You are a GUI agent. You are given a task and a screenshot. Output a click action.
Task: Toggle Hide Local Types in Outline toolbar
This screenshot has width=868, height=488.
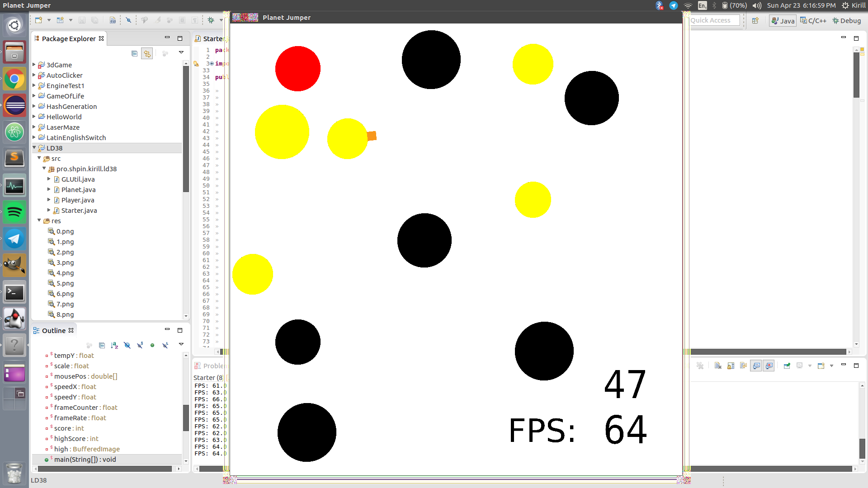click(x=165, y=345)
